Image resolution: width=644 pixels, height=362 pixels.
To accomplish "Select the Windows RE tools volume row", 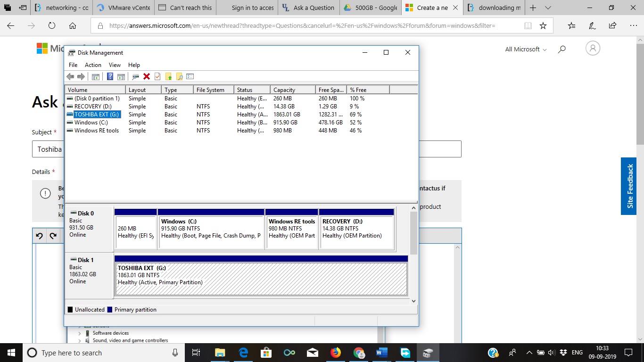I will [241, 131].
